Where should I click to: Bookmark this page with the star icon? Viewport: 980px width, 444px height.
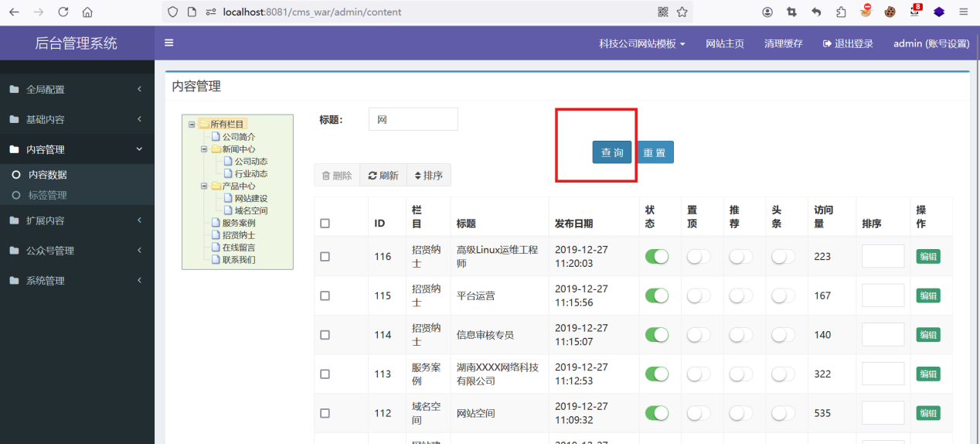(682, 12)
